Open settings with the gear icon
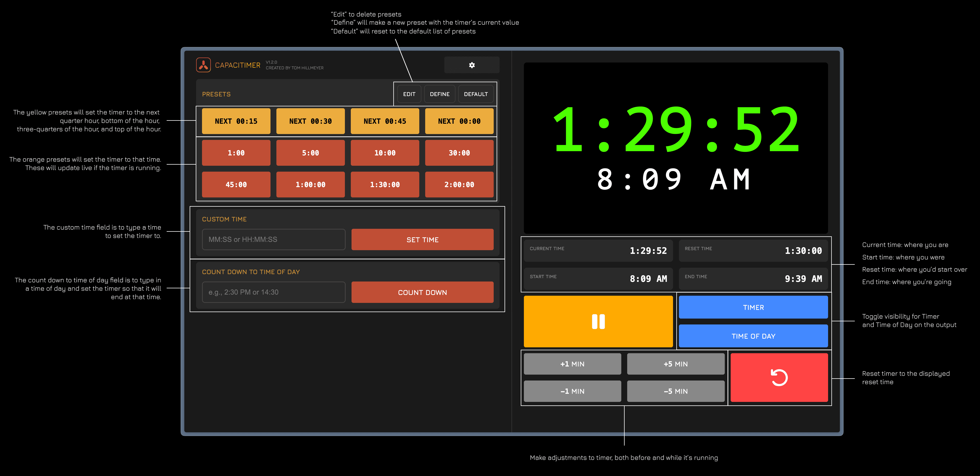Image resolution: width=980 pixels, height=476 pixels. click(471, 65)
